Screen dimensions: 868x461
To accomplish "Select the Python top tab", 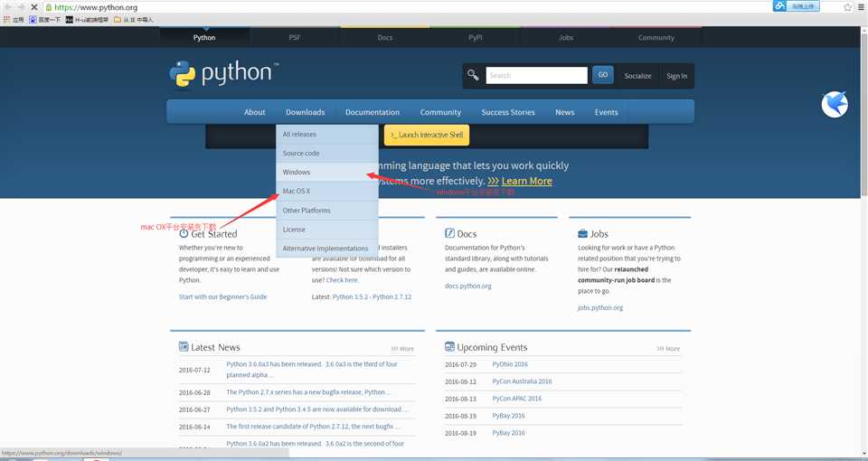I will (x=204, y=37).
